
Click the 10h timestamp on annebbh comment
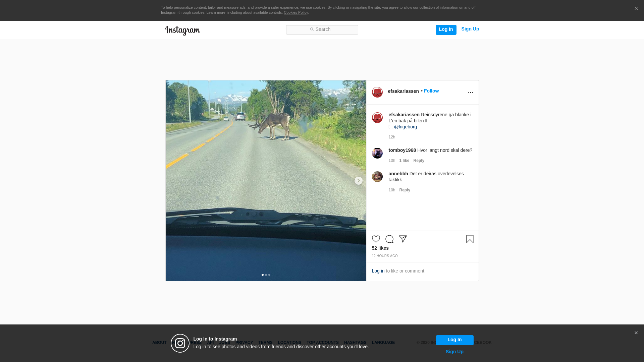tap(392, 190)
